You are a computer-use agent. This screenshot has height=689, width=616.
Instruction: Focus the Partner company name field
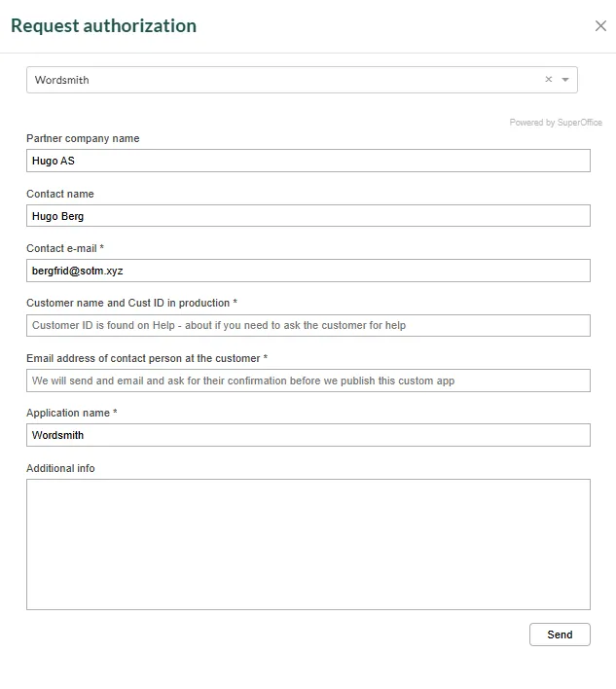click(308, 161)
